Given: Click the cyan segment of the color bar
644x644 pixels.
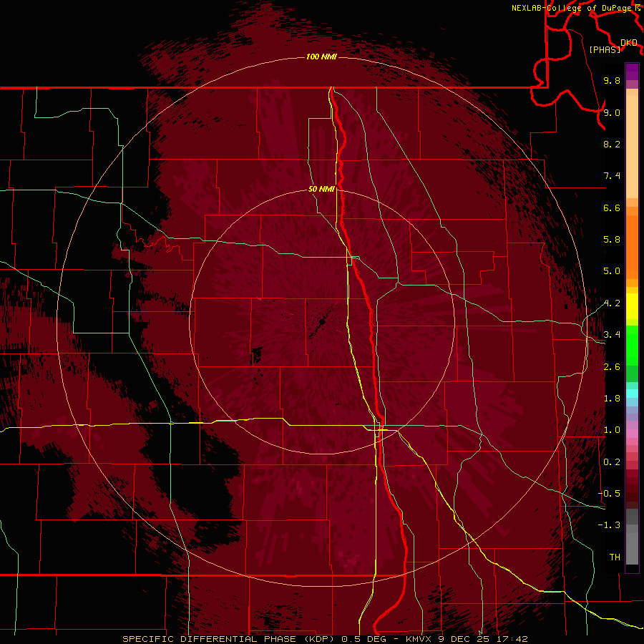Looking at the screenshot, I should pos(632,394).
